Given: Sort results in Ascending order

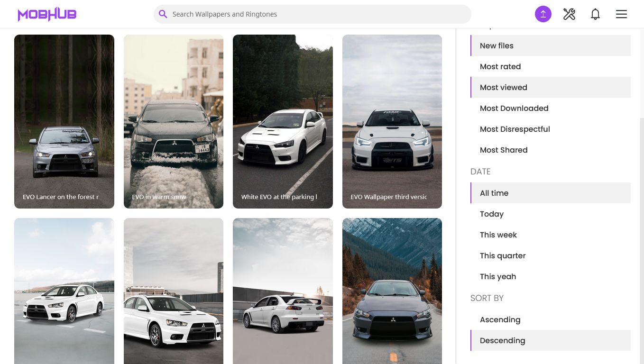Looking at the screenshot, I should point(551,319).
